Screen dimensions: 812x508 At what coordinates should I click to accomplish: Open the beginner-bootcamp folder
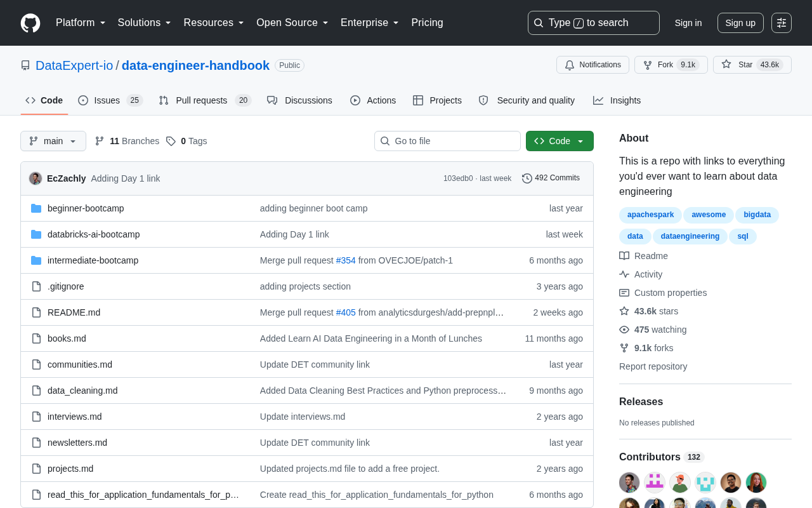(86, 208)
